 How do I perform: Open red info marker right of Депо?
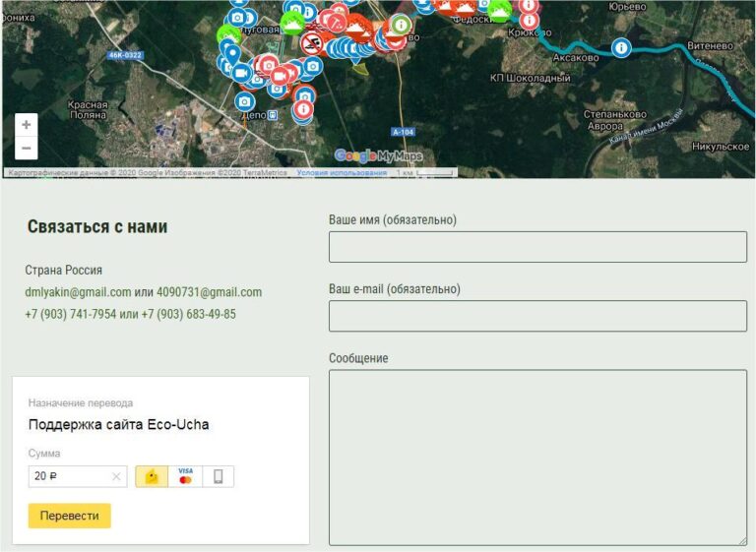tap(303, 108)
